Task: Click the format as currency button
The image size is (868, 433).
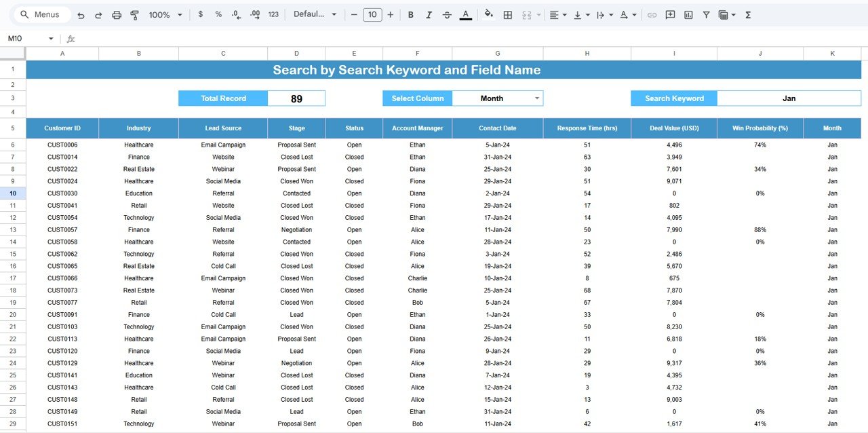Action: [x=200, y=15]
